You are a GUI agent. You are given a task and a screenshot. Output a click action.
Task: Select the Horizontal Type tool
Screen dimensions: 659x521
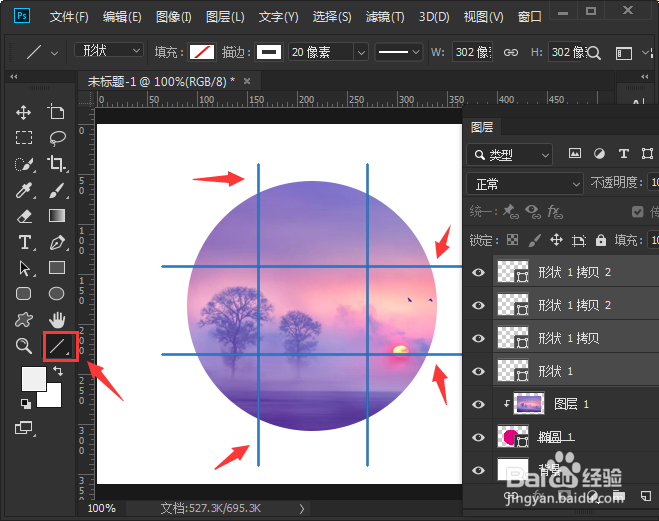25,242
